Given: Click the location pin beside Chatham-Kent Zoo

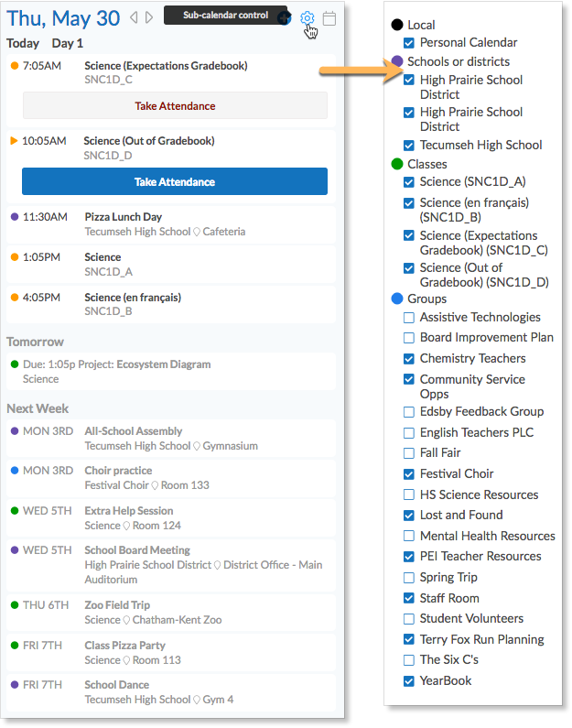Looking at the screenshot, I should [126, 620].
